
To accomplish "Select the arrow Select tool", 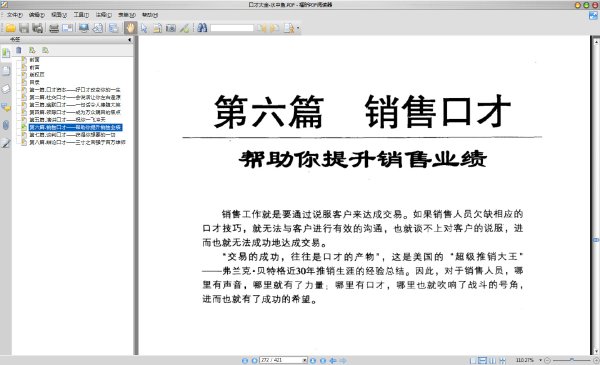I will point(144,28).
